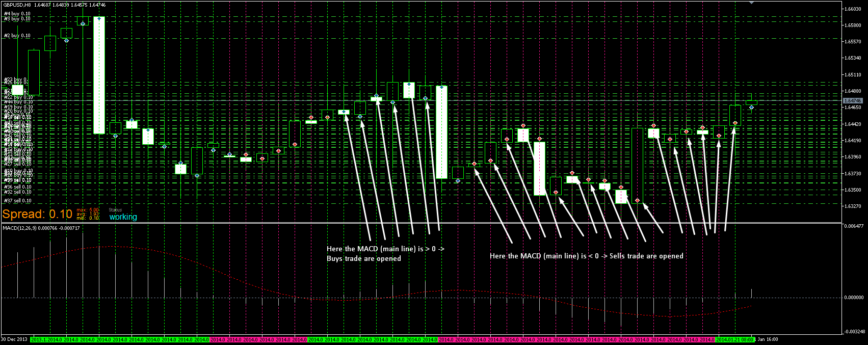868x345 pixels.
Task: Click the 'max: 5.00' spread value
Action: pos(88,210)
